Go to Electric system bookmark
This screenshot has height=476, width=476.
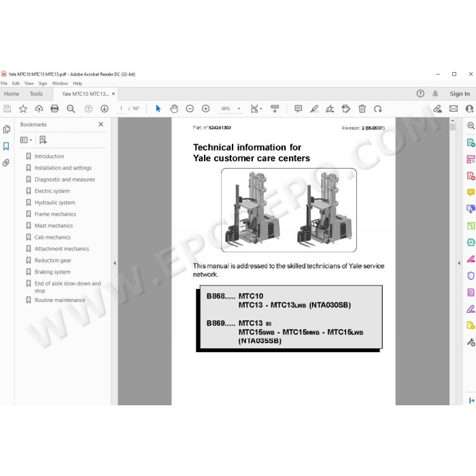52,191
